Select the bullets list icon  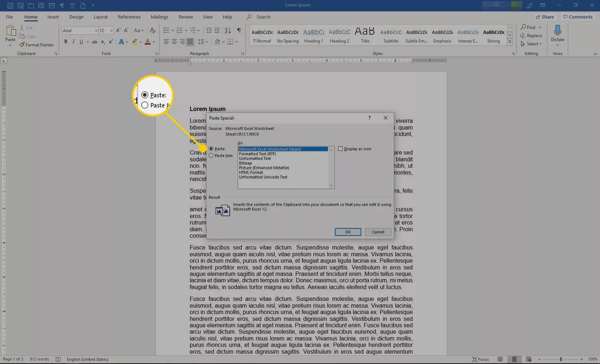click(x=166, y=30)
